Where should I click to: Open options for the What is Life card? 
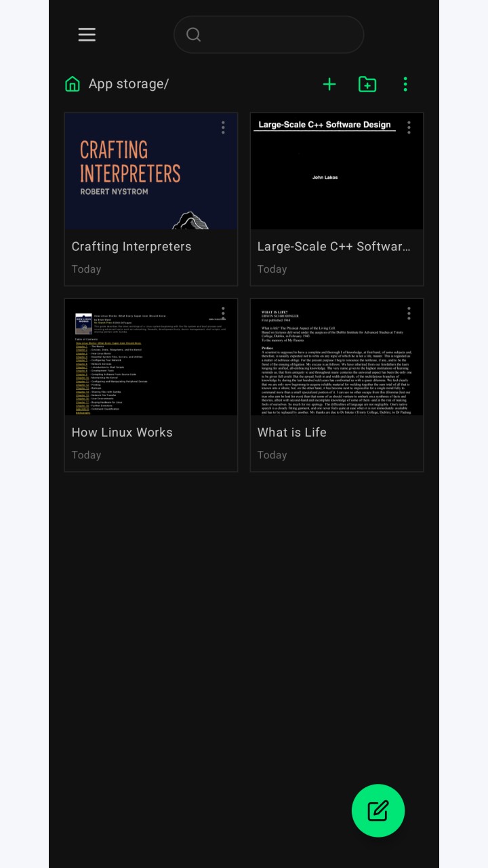tap(409, 313)
